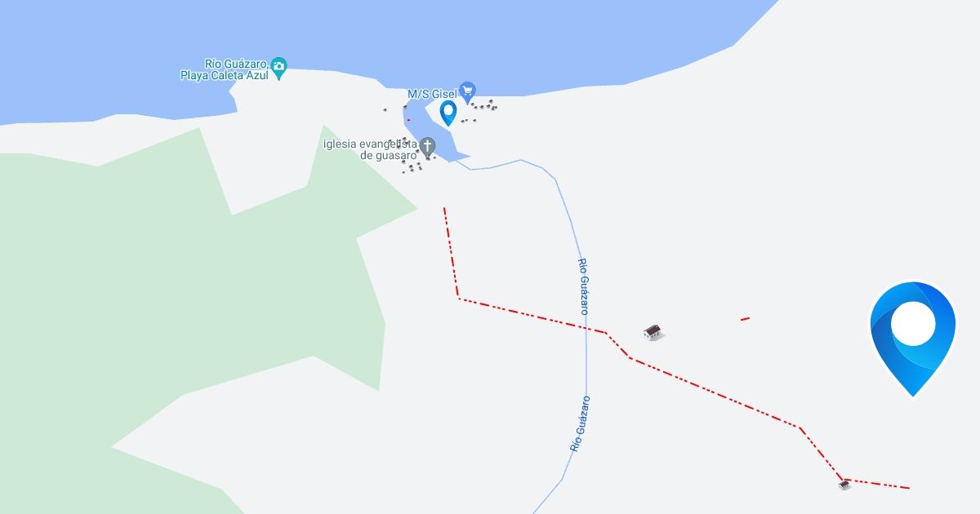This screenshot has height=514, width=980.
Task: Click the blue lagoon beside the church
Action: click(428, 131)
